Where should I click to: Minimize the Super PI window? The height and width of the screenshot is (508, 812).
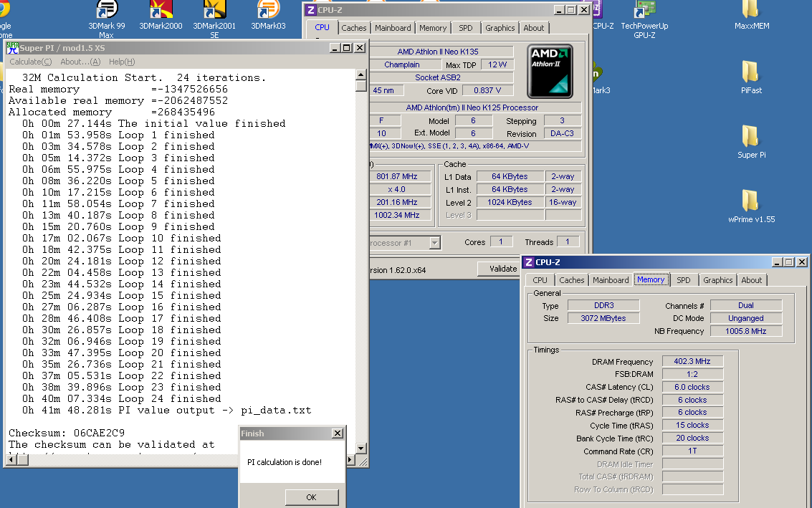click(x=335, y=47)
